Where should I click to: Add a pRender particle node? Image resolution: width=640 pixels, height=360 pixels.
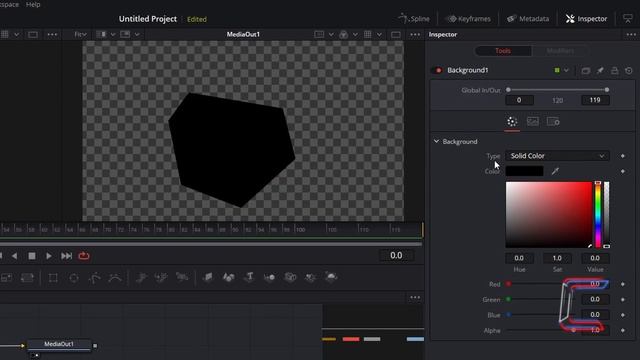[x=182, y=278]
